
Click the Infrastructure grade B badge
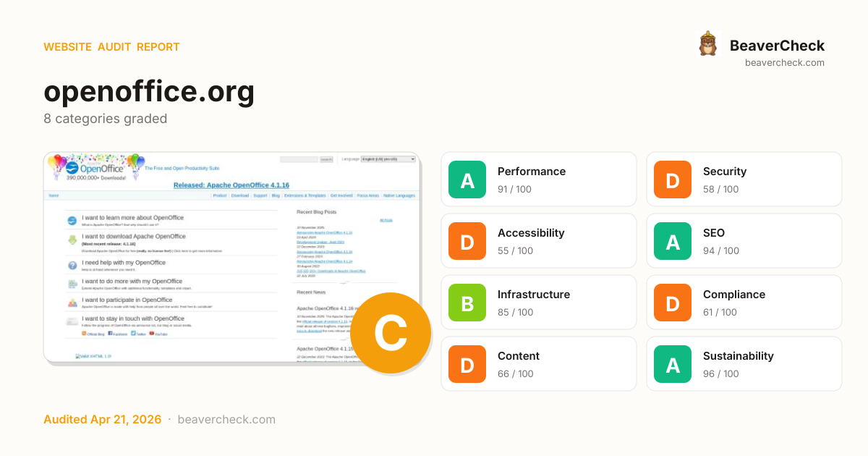click(x=467, y=303)
